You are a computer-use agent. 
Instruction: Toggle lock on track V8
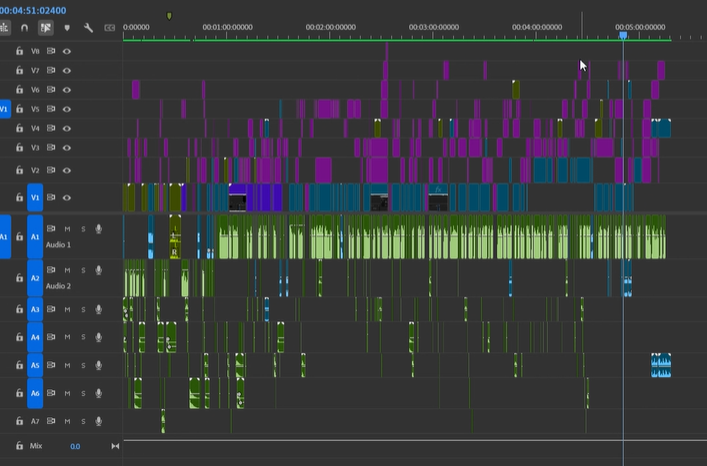coord(19,51)
